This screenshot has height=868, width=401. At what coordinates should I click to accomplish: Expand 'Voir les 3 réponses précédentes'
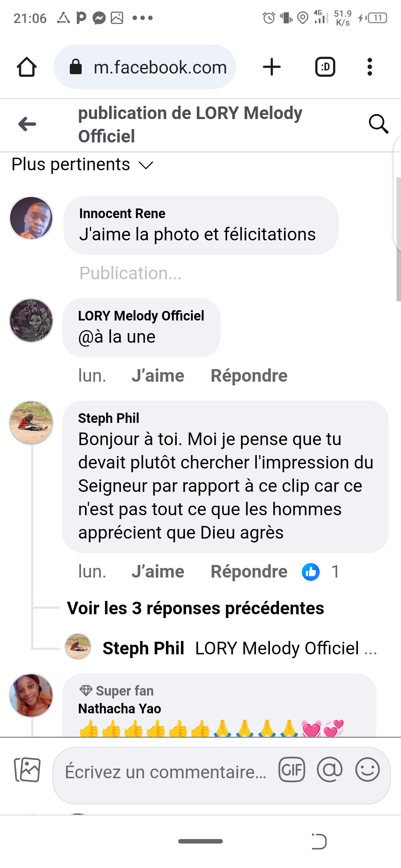[195, 608]
